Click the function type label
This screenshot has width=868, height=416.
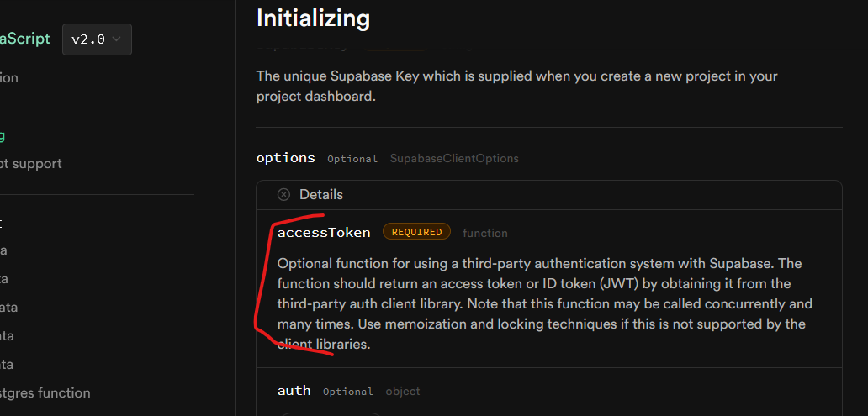[x=485, y=233]
